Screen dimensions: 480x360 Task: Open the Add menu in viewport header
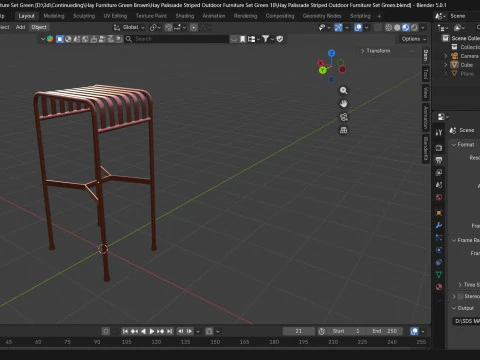pos(20,27)
